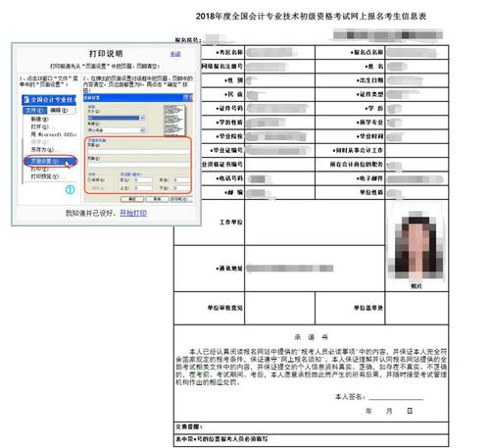Click the 证件号码 label
Screen dimensions: 490x448
click(229, 108)
